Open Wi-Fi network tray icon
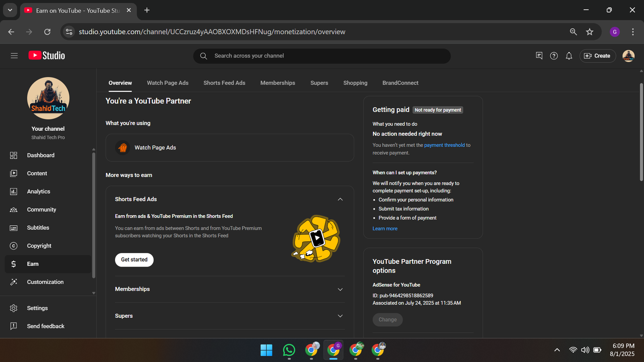The image size is (644, 362). (x=573, y=350)
